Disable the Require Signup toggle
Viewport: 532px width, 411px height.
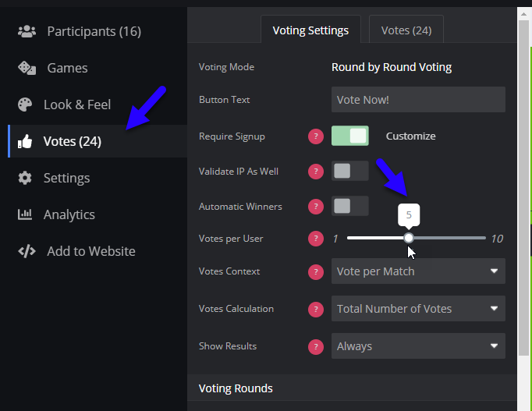tap(349, 136)
